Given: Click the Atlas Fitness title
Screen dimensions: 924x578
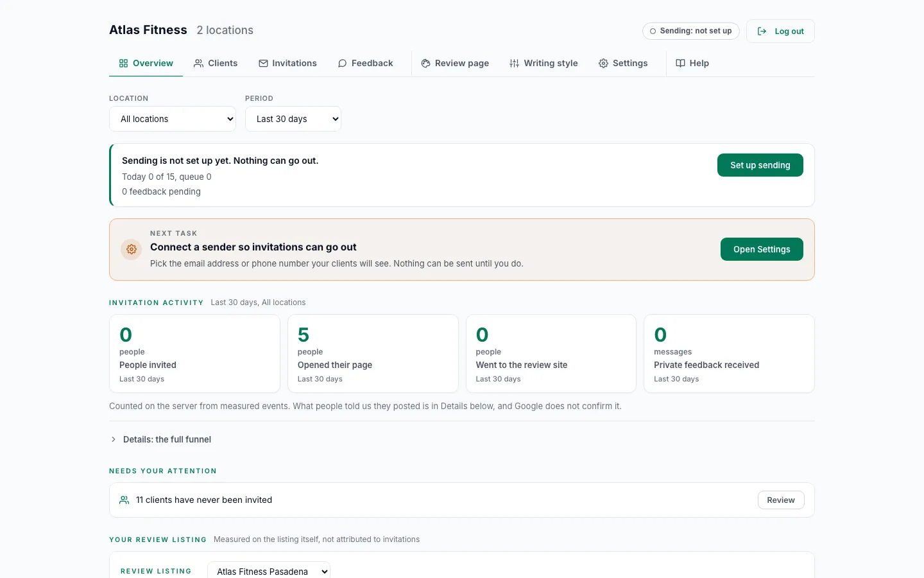Looking at the screenshot, I should tap(148, 30).
